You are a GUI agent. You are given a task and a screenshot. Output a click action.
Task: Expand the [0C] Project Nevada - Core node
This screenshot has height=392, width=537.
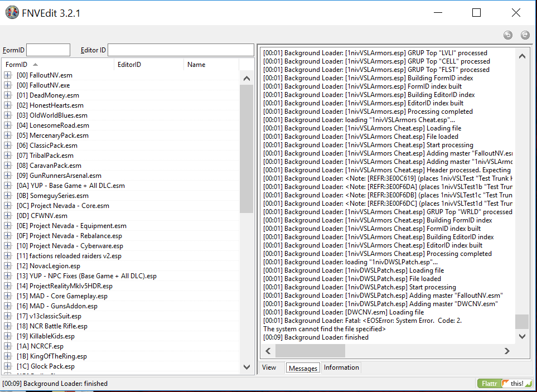tap(8, 205)
